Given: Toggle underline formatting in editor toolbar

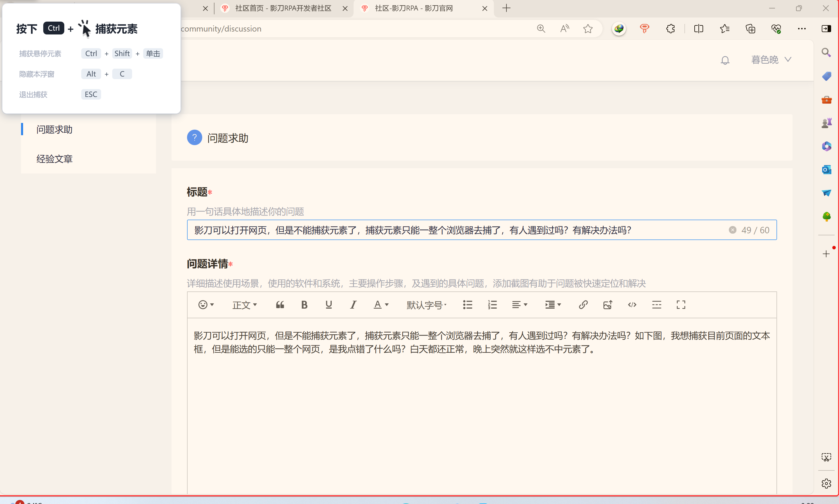Looking at the screenshot, I should 328,305.
